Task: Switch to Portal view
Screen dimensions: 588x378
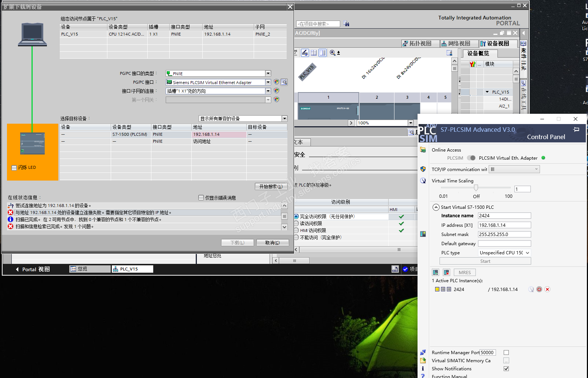Action: click(33, 269)
